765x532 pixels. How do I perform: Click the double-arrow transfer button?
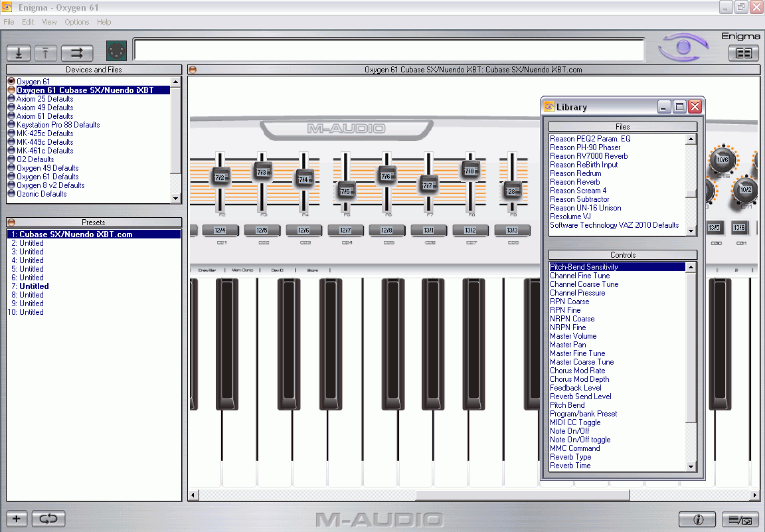tap(77, 53)
